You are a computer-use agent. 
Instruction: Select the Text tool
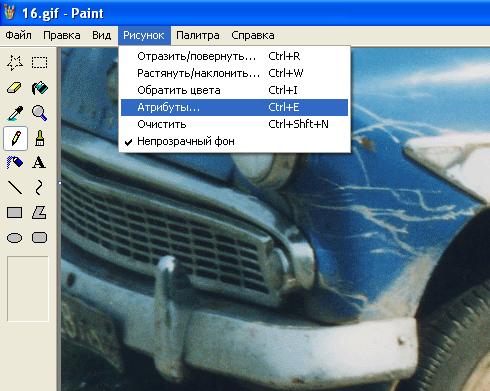click(x=39, y=163)
